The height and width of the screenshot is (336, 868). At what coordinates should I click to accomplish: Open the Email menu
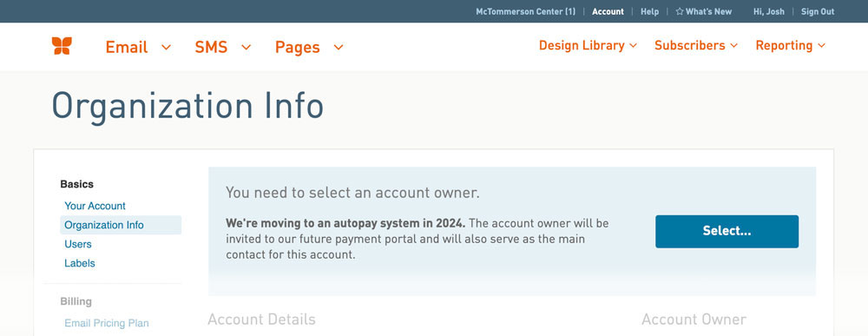[x=127, y=47]
